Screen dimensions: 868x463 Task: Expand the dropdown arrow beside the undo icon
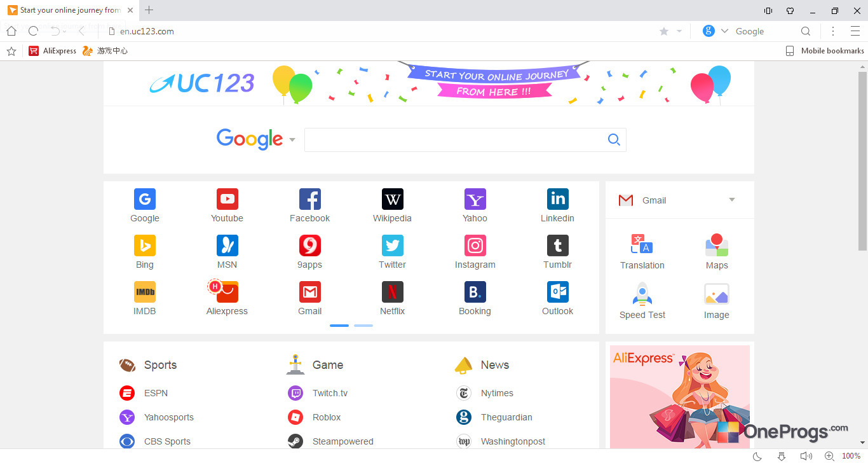pos(65,32)
